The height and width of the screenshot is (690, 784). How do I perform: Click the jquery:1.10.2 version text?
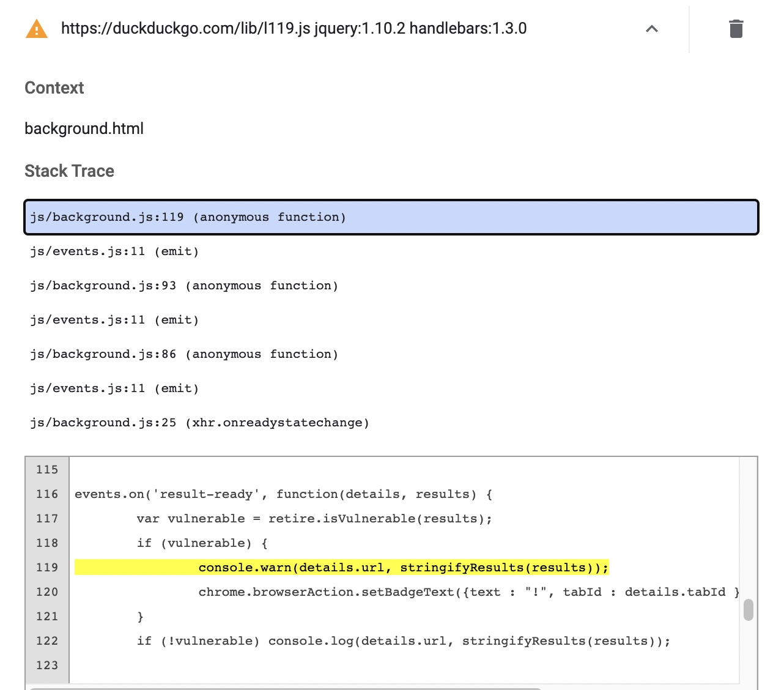click(x=361, y=28)
